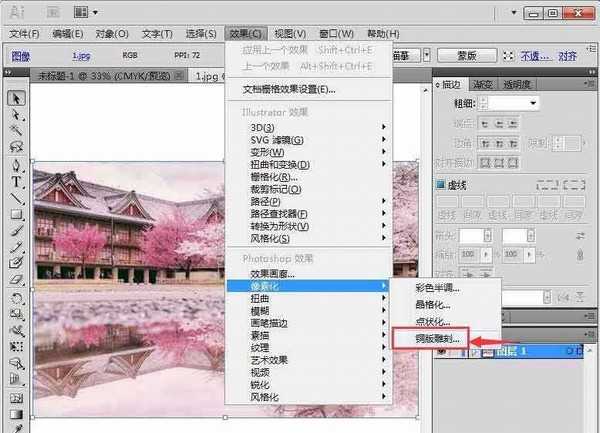This screenshot has width=600, height=433.
Task: Click the 图像 link
Action: pos(21,56)
